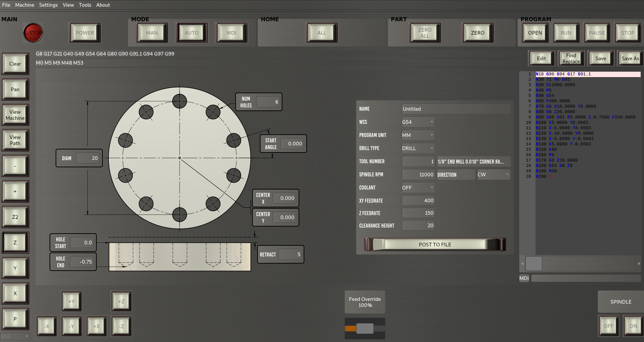The height and width of the screenshot is (342, 644).
Task: Select the P perspective view button
Action: pos(15,319)
